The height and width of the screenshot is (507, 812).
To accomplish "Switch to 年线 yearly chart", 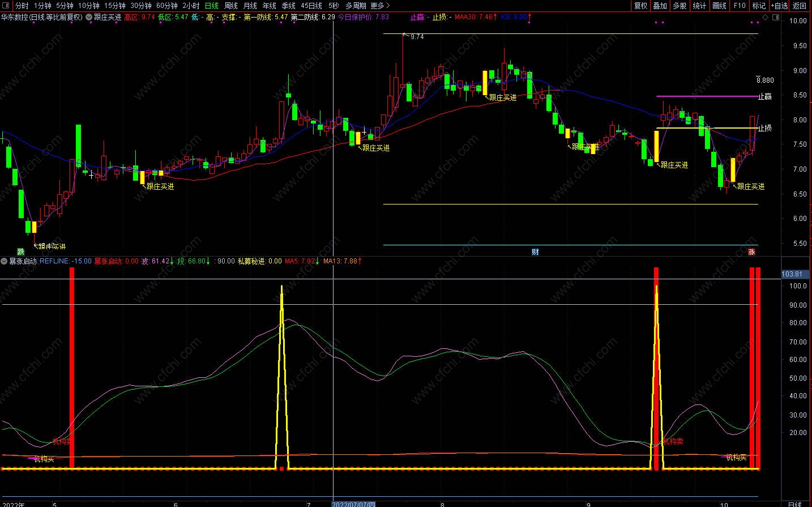I will pos(270,6).
